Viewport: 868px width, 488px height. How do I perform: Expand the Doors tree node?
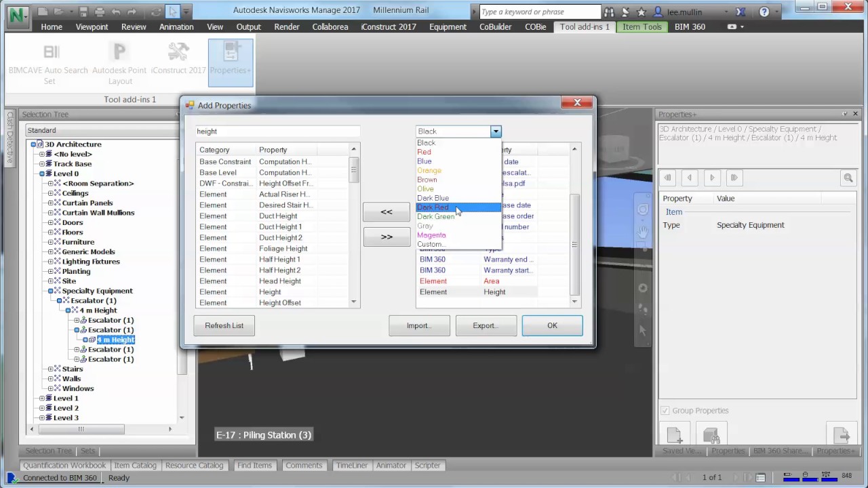click(x=50, y=222)
